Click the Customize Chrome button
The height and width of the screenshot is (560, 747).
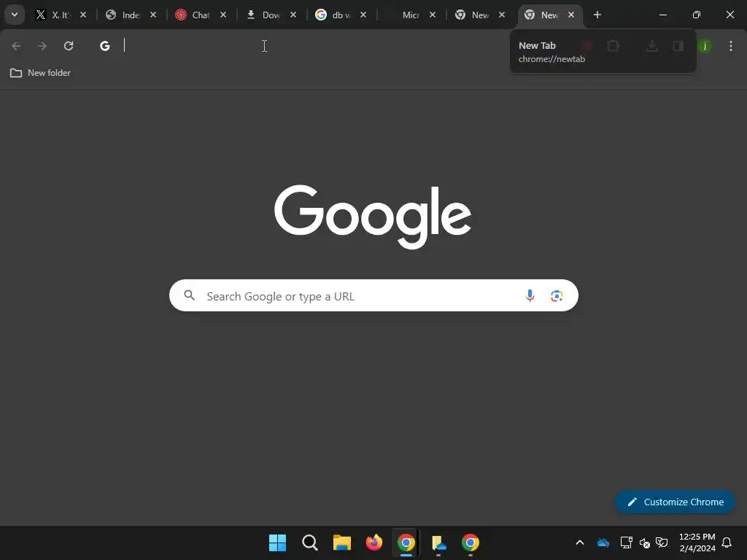675,502
